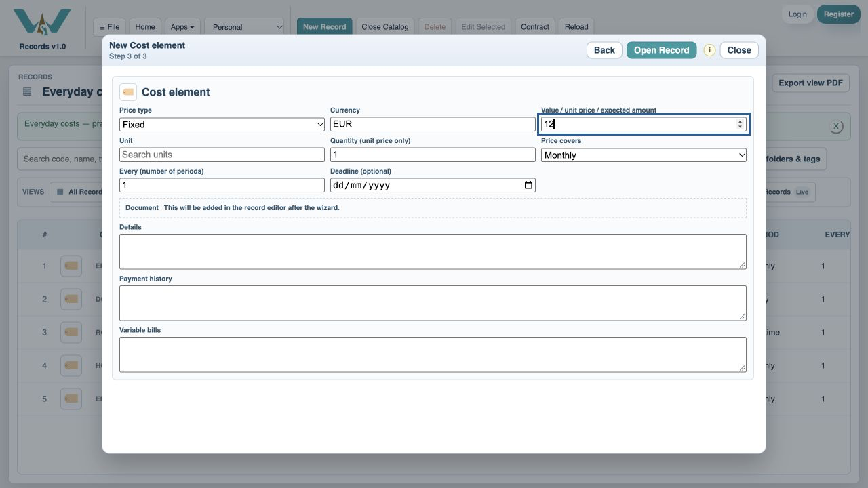This screenshot has height=488, width=868.
Task: Click the Deadline date field
Action: (x=433, y=185)
